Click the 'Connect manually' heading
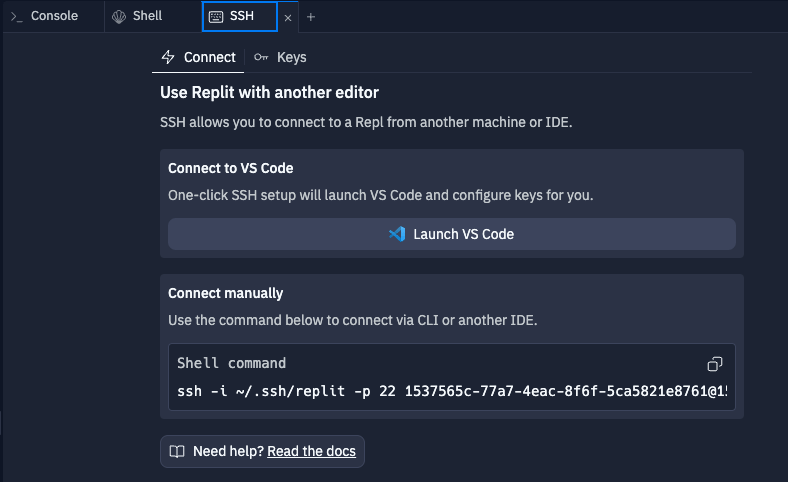The image size is (788, 482). pyautogui.click(x=226, y=294)
